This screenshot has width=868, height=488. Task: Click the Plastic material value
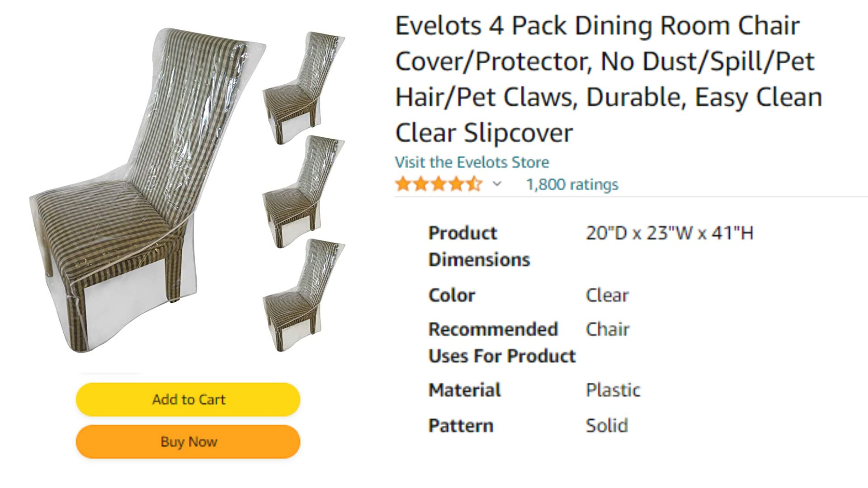613,390
